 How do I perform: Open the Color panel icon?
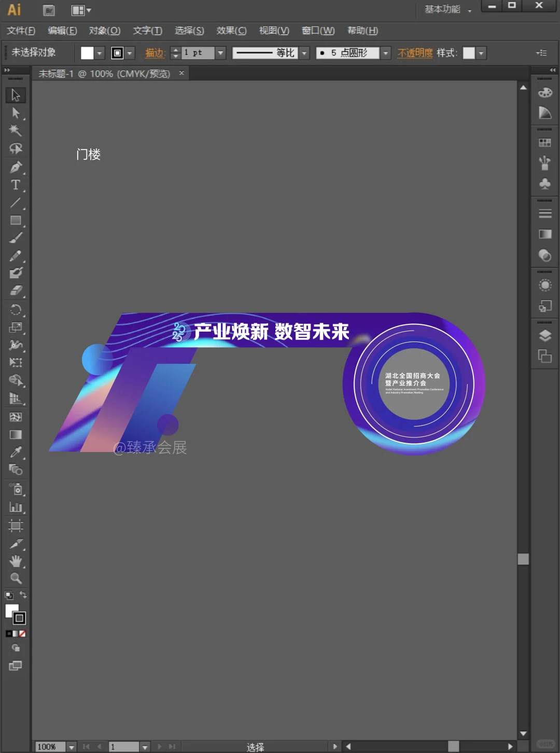click(545, 92)
